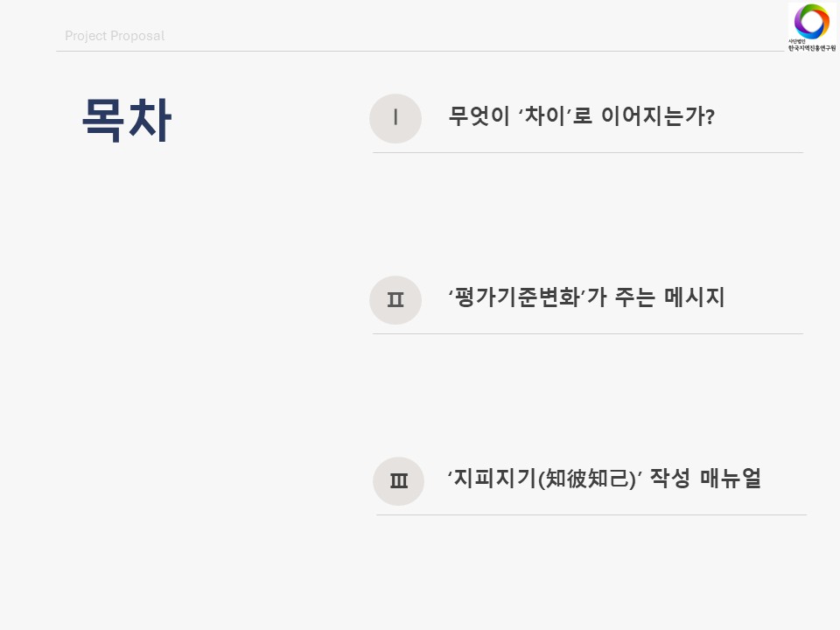The image size is (840, 630).
Task: Select the header line below Project Proposal
Action: click(x=420, y=52)
